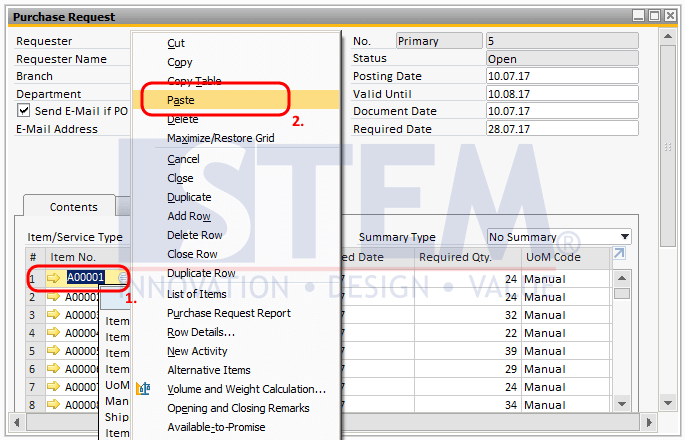The image size is (685, 440).
Task: Click the choose-from-list icon in the A00001 cell
Action: [123, 277]
